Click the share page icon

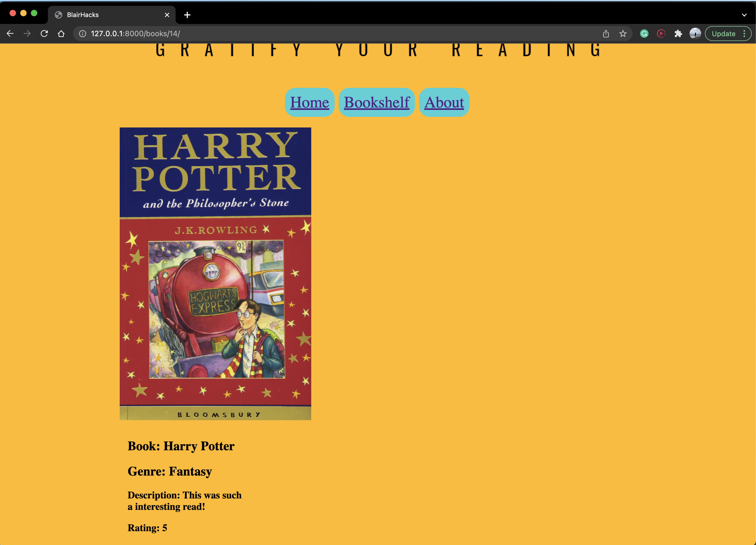coord(606,34)
